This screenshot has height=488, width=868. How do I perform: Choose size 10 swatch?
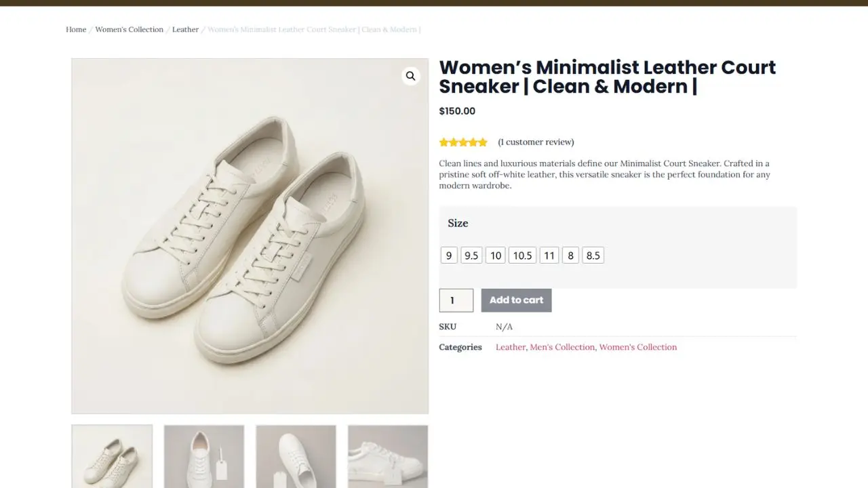pos(496,256)
